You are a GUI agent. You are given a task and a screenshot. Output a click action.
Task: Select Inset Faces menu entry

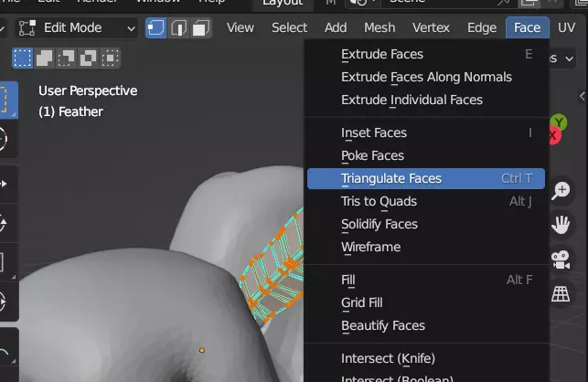point(374,133)
